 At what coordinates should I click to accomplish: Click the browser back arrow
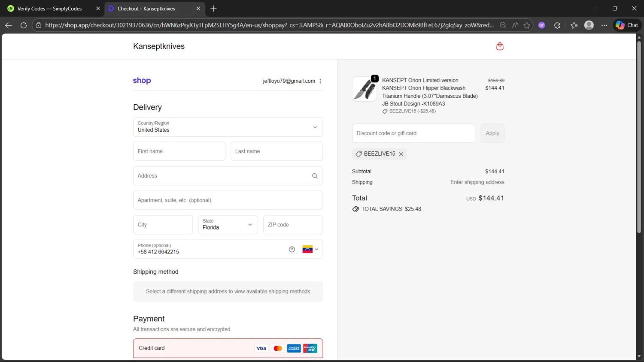click(x=8, y=25)
